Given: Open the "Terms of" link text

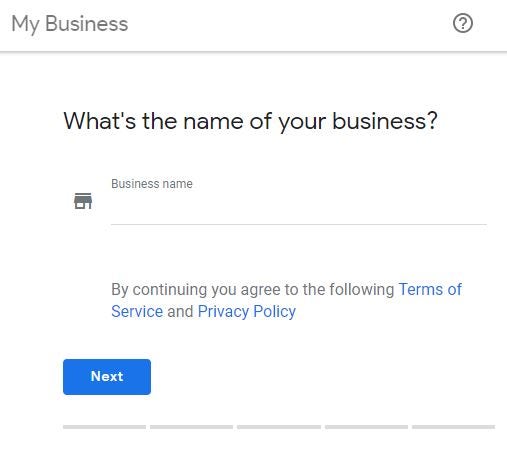Looking at the screenshot, I should 430,289.
